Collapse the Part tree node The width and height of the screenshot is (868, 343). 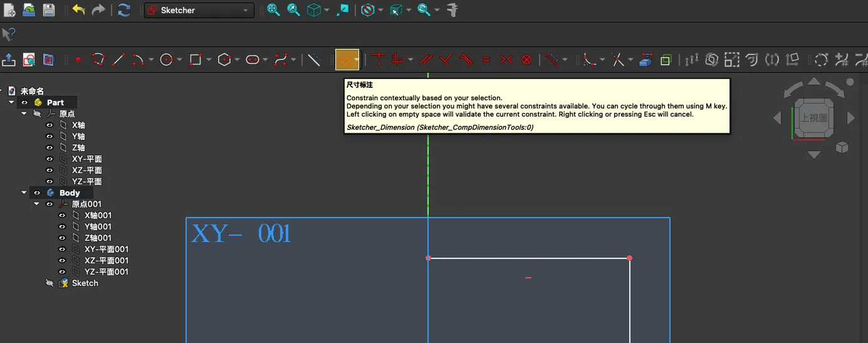[11, 102]
